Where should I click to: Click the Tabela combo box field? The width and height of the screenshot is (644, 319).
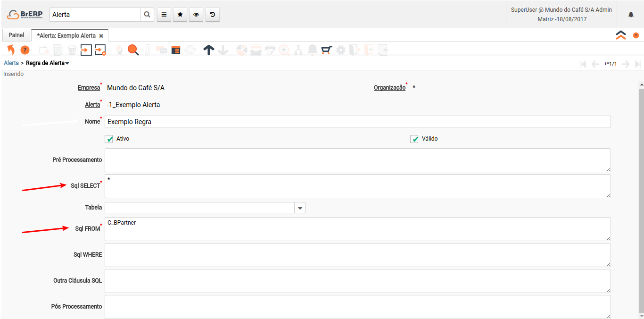click(199, 208)
